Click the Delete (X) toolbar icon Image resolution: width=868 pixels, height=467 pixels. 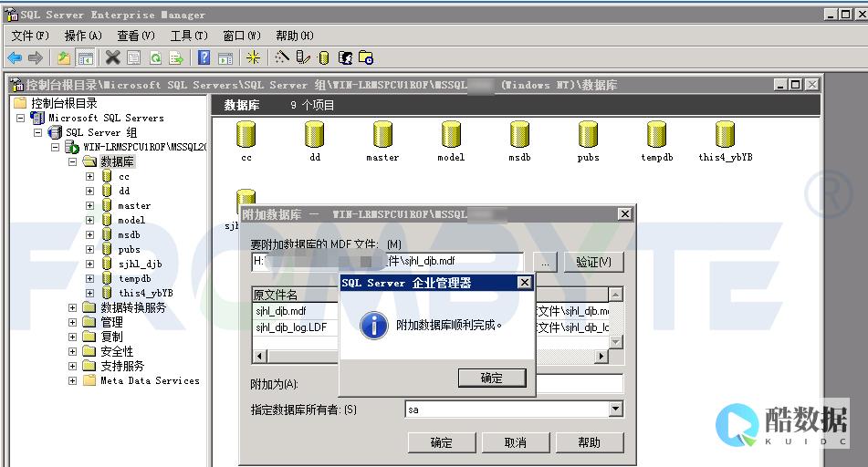click(x=113, y=57)
